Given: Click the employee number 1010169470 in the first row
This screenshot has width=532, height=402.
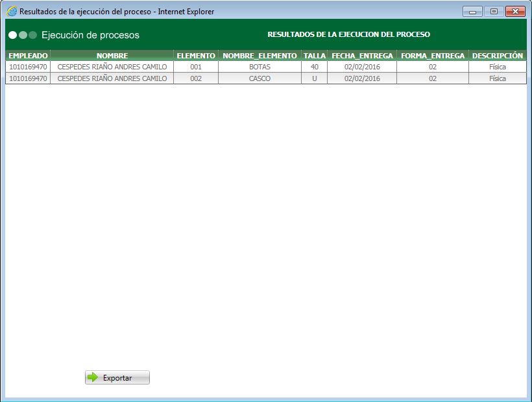Looking at the screenshot, I should tap(27, 67).
